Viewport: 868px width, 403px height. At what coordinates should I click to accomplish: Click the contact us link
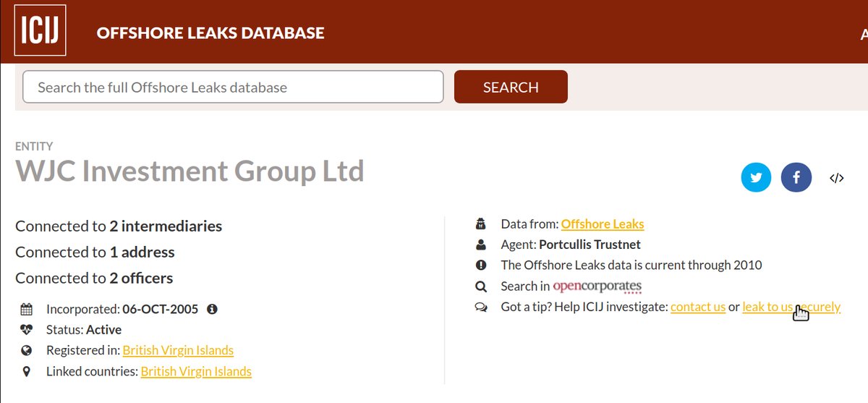pos(697,307)
